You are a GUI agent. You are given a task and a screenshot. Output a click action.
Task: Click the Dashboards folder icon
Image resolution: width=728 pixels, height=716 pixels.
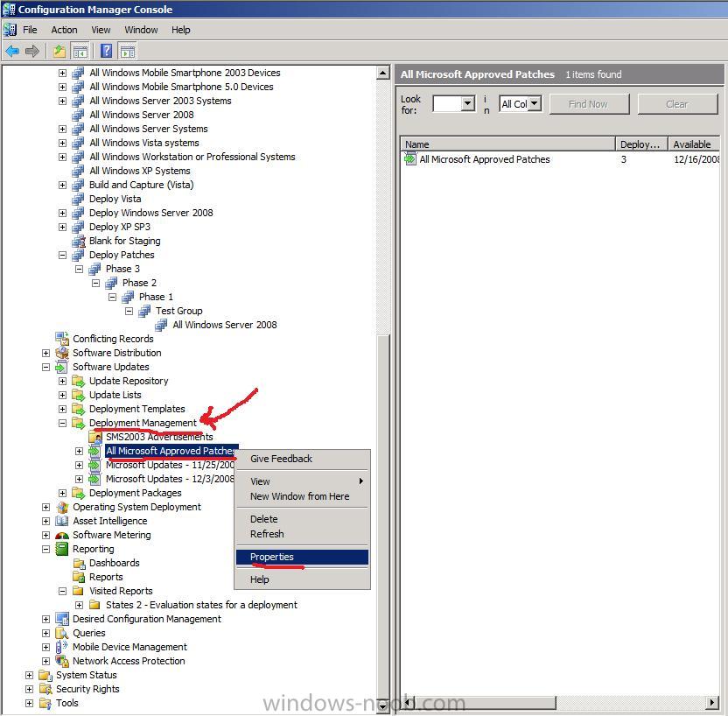point(80,563)
